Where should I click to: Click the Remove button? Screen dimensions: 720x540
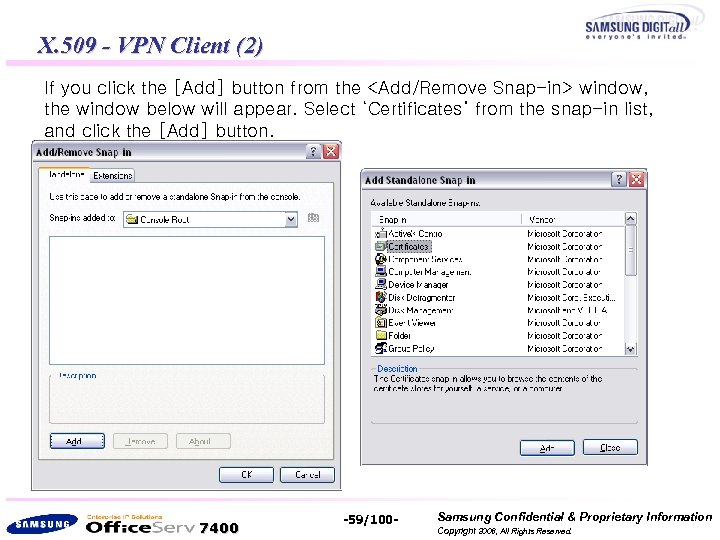point(141,441)
